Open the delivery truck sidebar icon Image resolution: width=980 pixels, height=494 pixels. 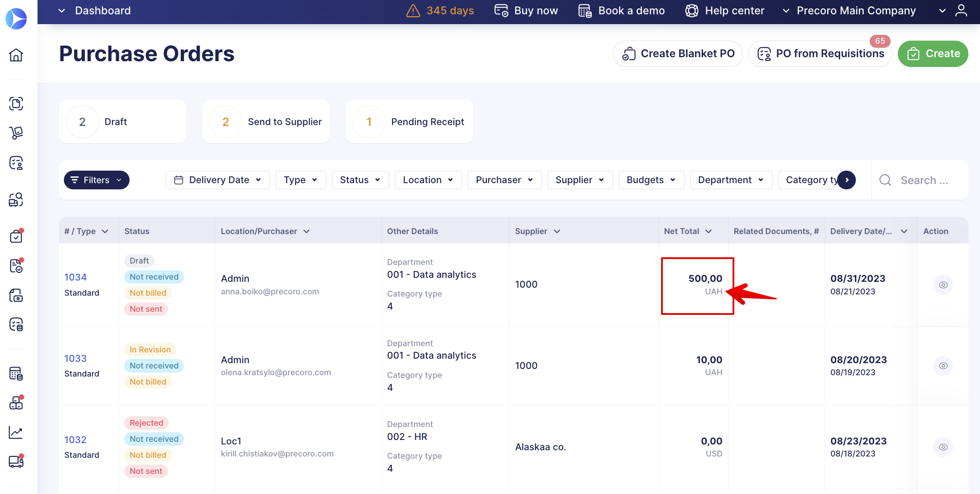[x=16, y=461]
